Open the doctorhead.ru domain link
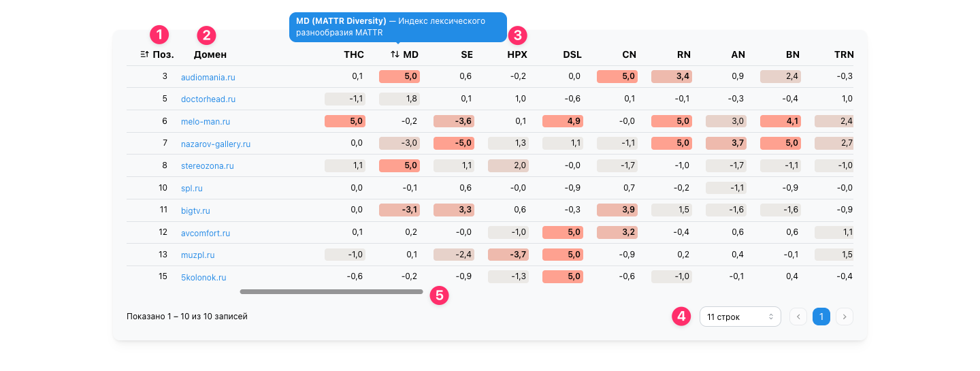Viewport: 980px width, 371px height. click(x=208, y=99)
